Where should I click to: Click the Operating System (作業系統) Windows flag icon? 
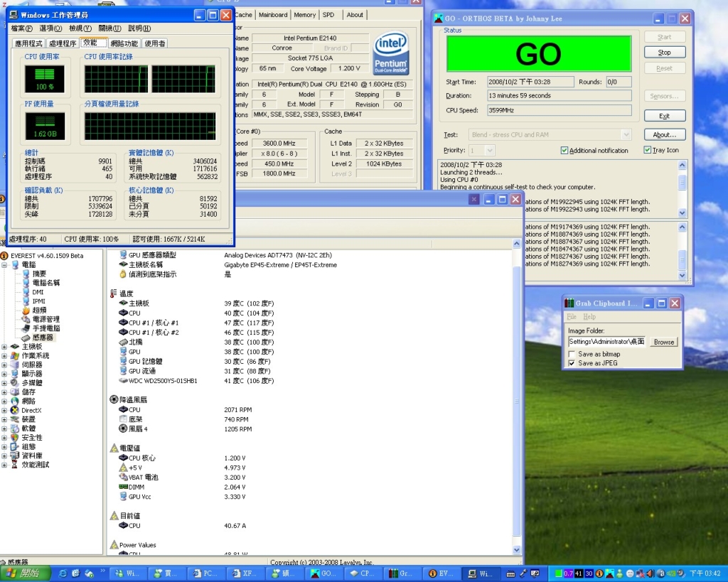click(15, 355)
